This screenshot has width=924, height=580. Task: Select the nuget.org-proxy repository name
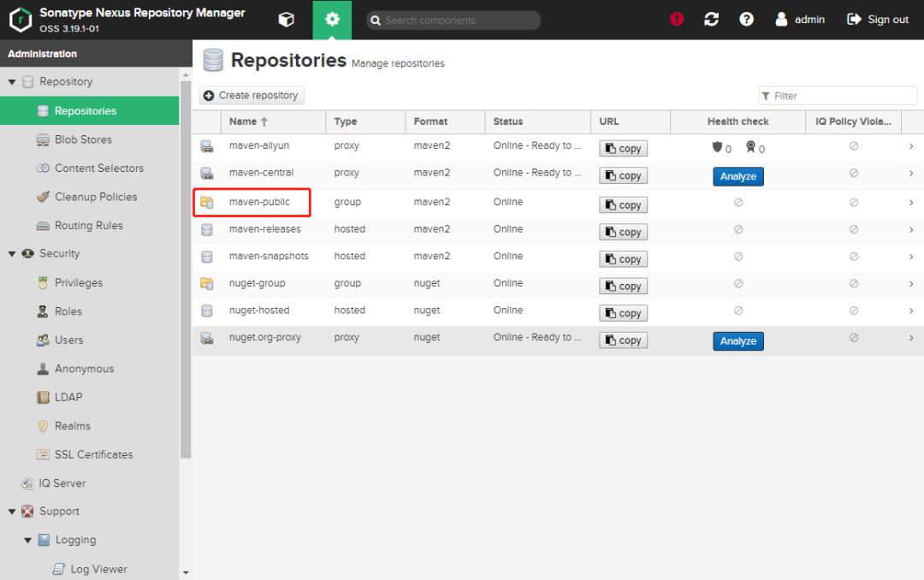point(265,338)
